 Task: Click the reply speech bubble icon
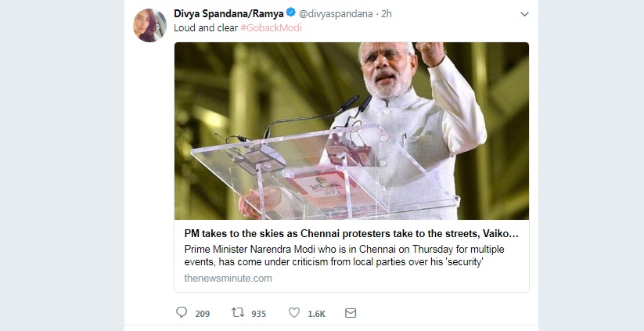[x=182, y=312]
